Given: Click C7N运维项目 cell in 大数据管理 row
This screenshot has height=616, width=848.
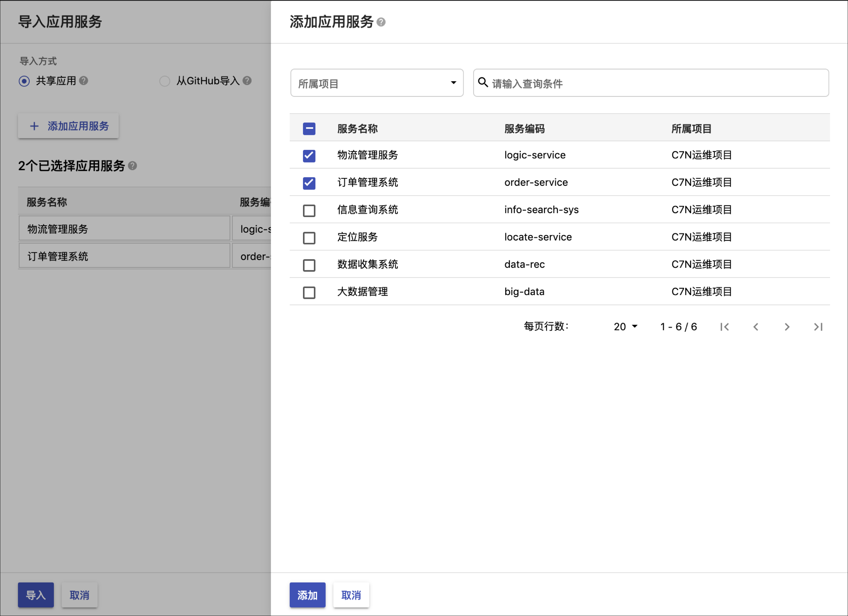Looking at the screenshot, I should click(x=702, y=291).
